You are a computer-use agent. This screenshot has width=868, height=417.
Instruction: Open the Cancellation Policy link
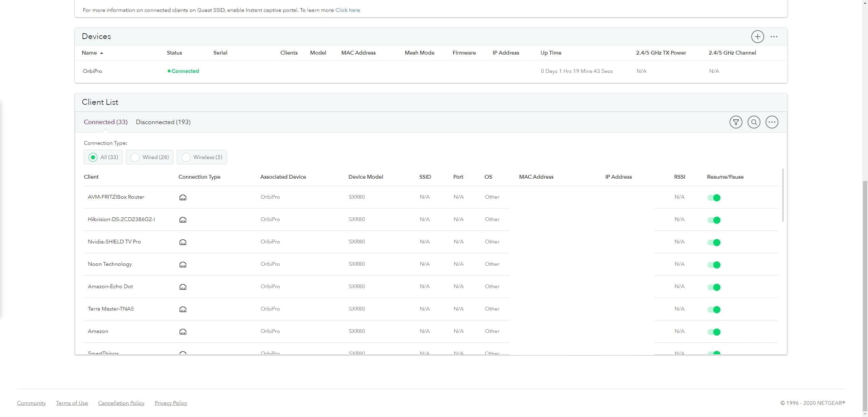[121, 403]
